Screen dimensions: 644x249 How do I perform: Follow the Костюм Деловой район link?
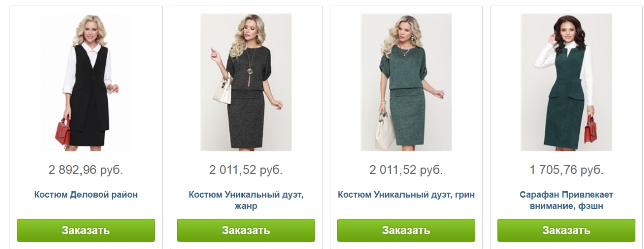[x=86, y=195]
